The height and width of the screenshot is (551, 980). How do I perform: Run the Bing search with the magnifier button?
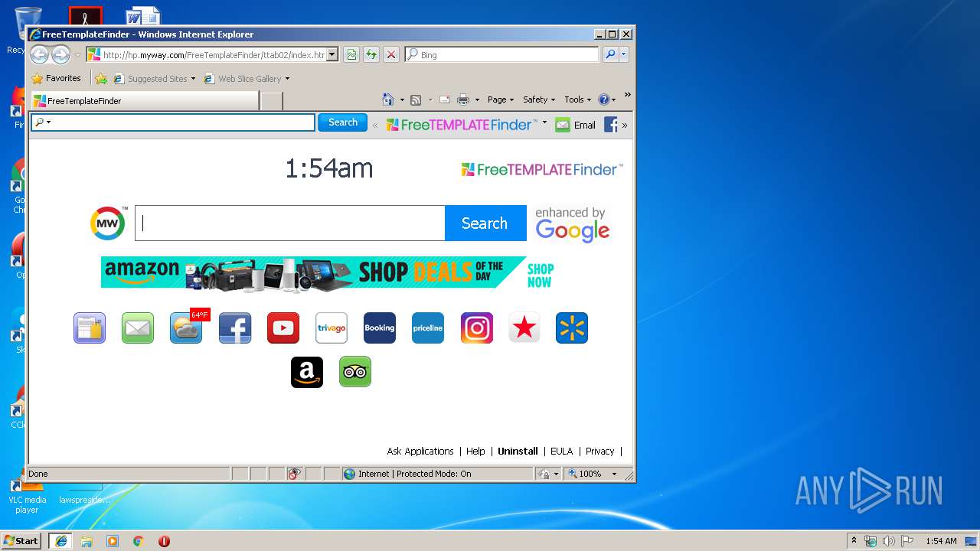(x=610, y=54)
